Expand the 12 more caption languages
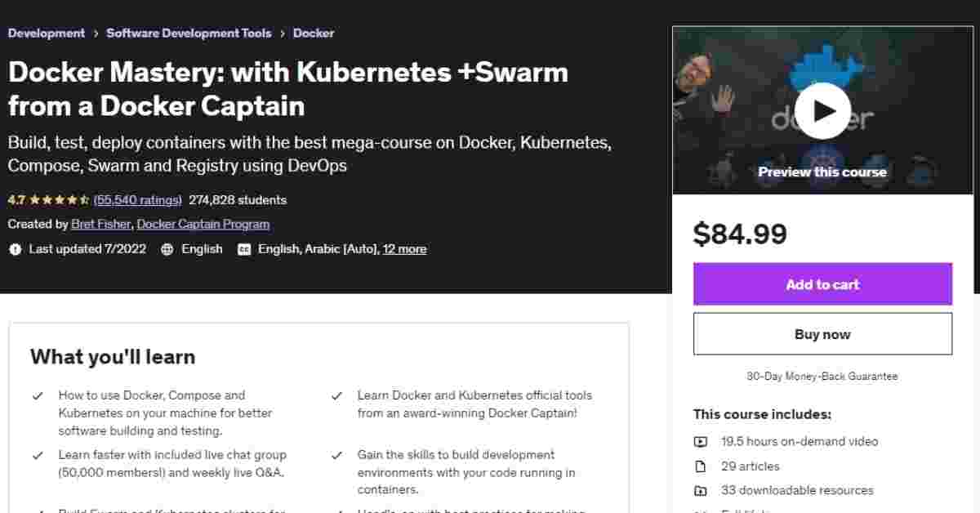This screenshot has width=980, height=513. [x=404, y=249]
